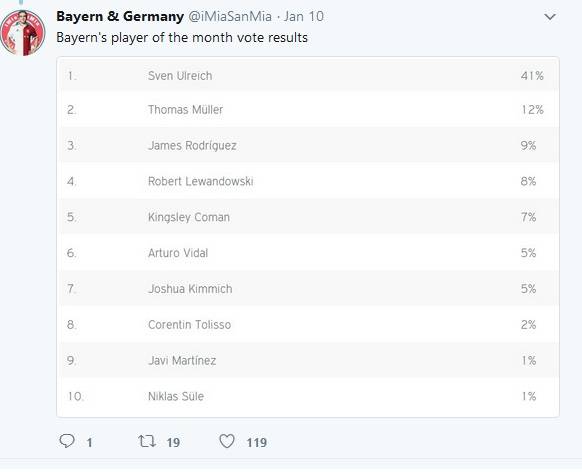Retweet this post using the retweet icon
This screenshot has width=582, height=472.
(x=147, y=441)
